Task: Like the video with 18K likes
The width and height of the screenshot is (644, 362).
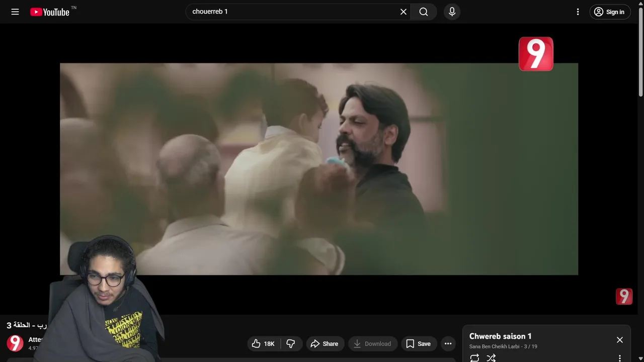Action: tap(264, 344)
